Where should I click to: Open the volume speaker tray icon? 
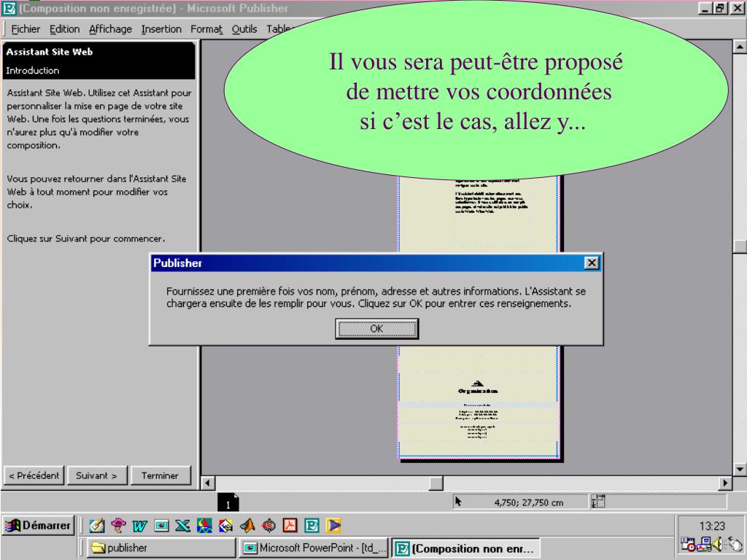[x=718, y=544]
